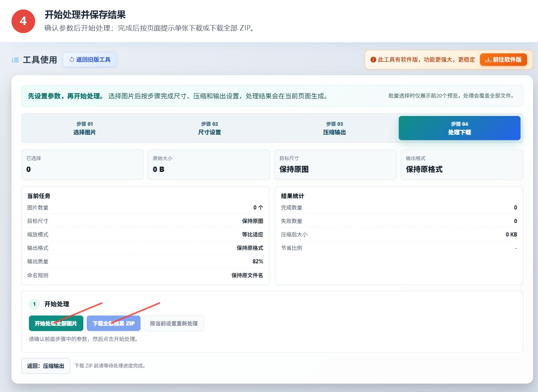Screen dimensions: 538x392
Task: Click 按当前设置重新处理 button
Action: click(174, 323)
